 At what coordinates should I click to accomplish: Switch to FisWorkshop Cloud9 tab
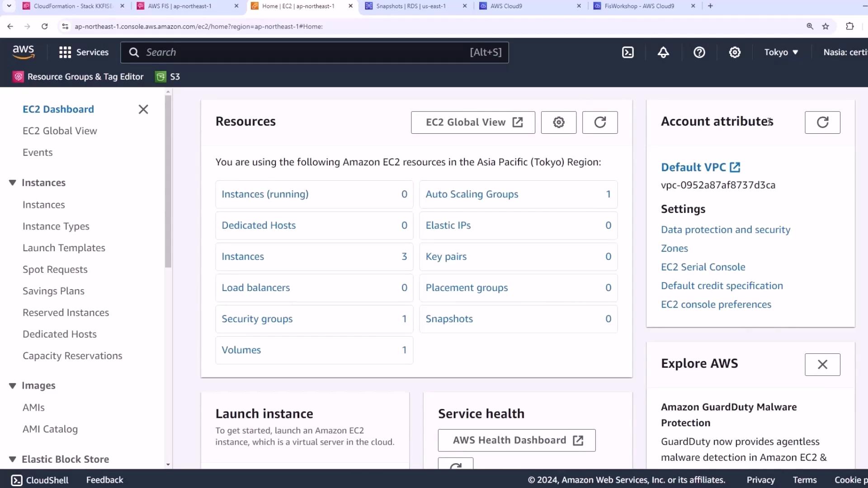(644, 6)
